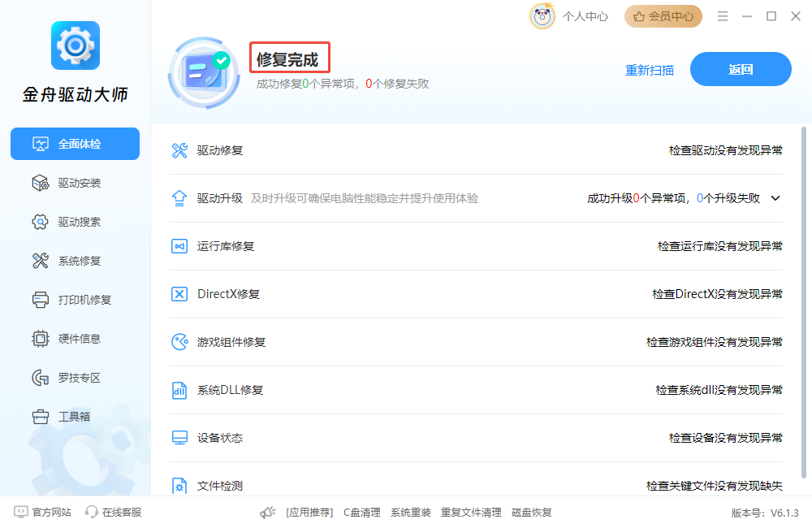Click the 系统DLL修复 label

[x=230, y=390]
